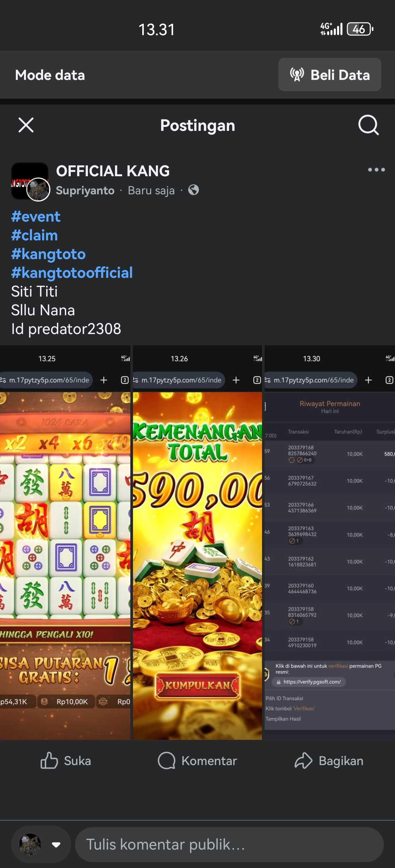Screen dimensions: 395x868
Task: Close the Postingan view with X
Action: (26, 125)
